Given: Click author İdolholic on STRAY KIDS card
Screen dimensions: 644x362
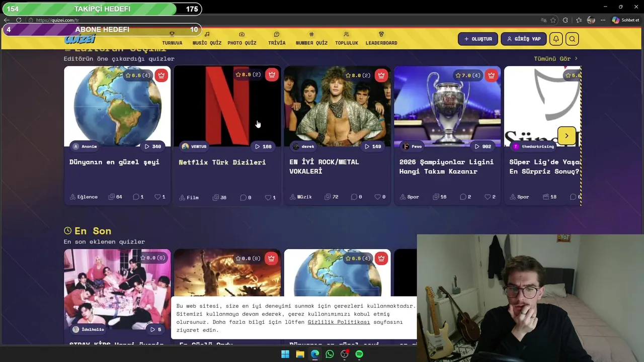Looking at the screenshot, I should point(93,330).
